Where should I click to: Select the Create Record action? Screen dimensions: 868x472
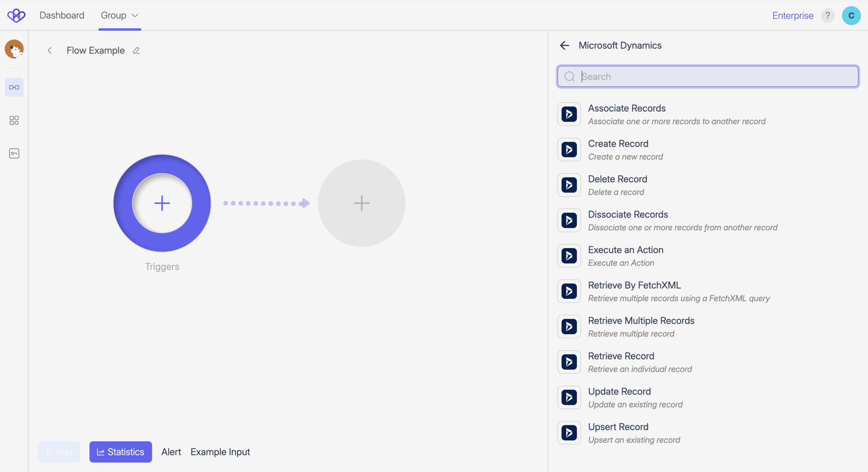pos(618,149)
